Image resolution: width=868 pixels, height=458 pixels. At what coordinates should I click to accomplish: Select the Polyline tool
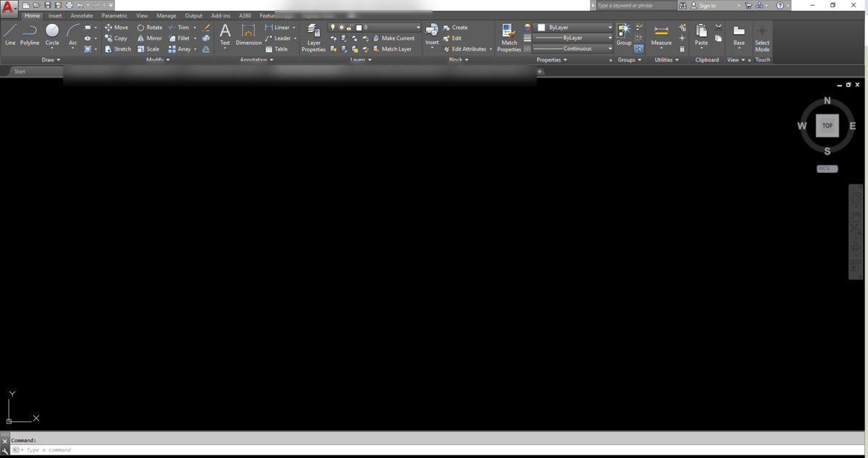30,35
